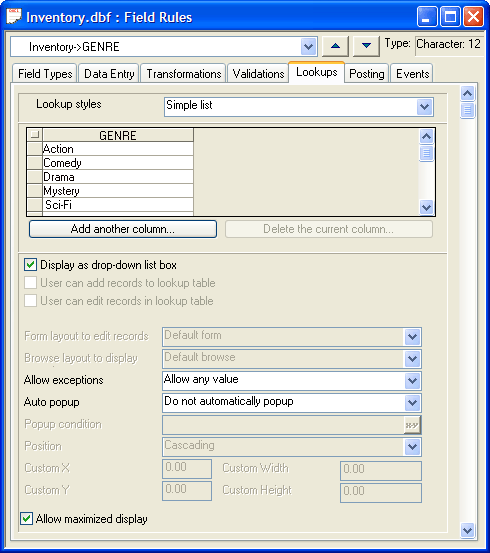Click select-all corner box in GENRE grid
Screen dimensions: 490x553
point(35,135)
